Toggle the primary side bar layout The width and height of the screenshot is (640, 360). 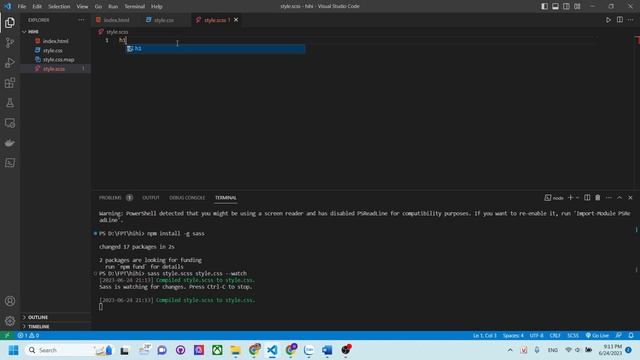[544, 6]
